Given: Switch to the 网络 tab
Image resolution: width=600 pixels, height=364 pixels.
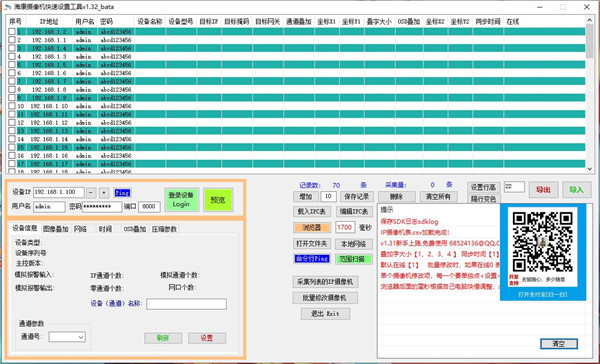Looking at the screenshot, I should click(80, 229).
